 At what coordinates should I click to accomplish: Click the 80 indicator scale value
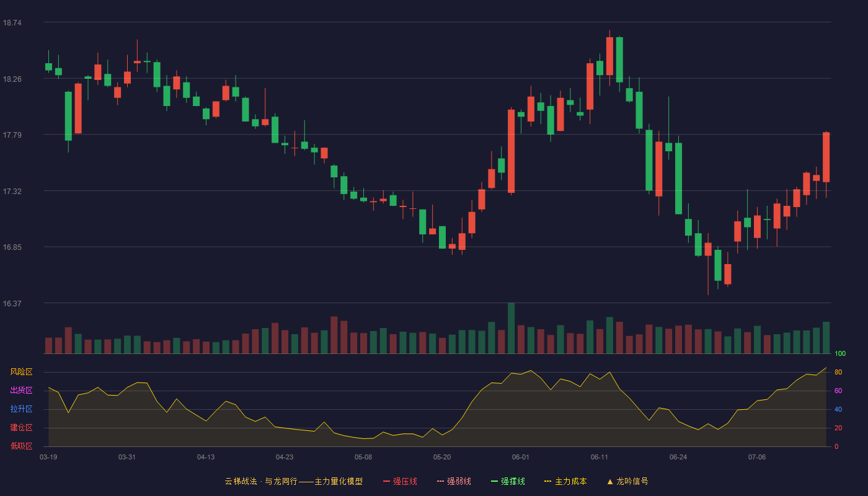tap(838, 373)
